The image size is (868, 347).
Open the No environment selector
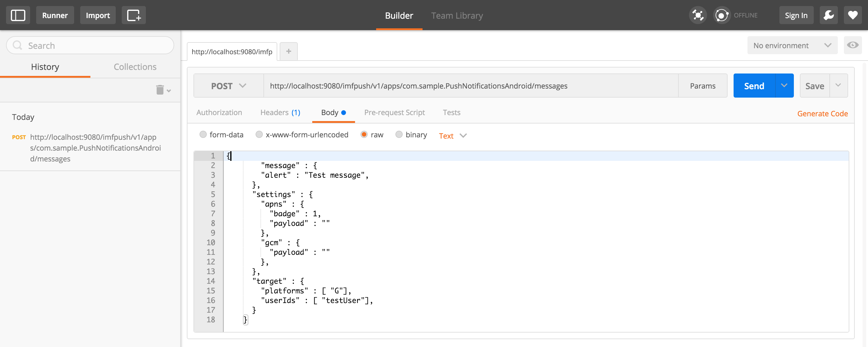coord(792,45)
